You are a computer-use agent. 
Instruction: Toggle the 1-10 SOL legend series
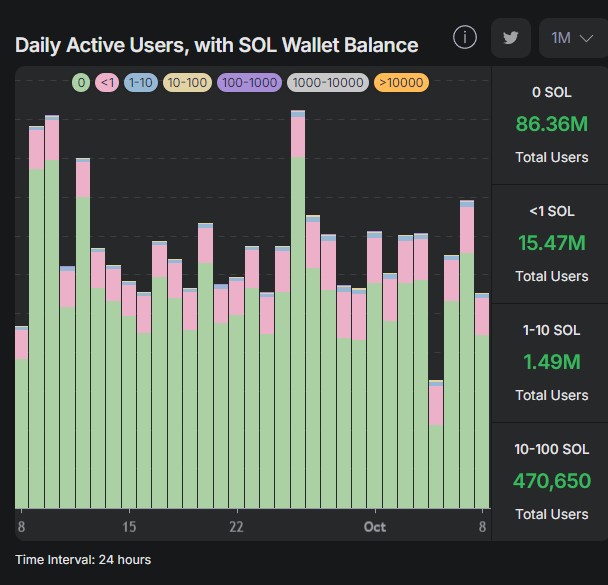pyautogui.click(x=140, y=83)
